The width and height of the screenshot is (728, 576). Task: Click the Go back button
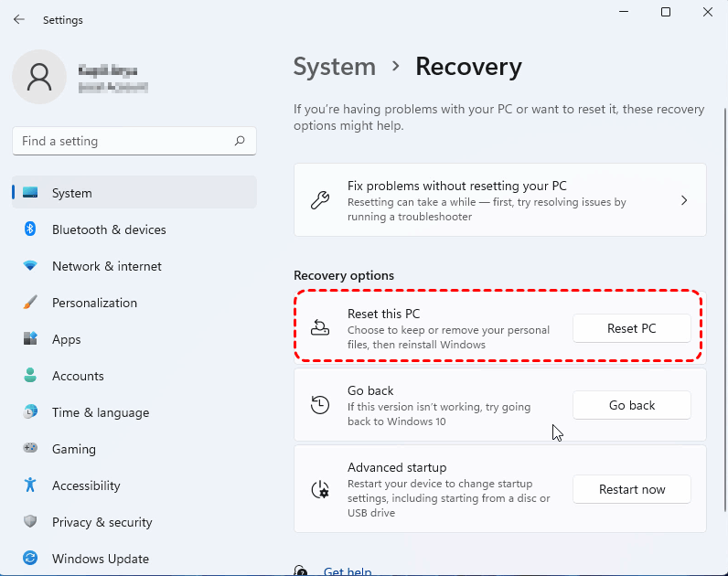[x=631, y=405]
